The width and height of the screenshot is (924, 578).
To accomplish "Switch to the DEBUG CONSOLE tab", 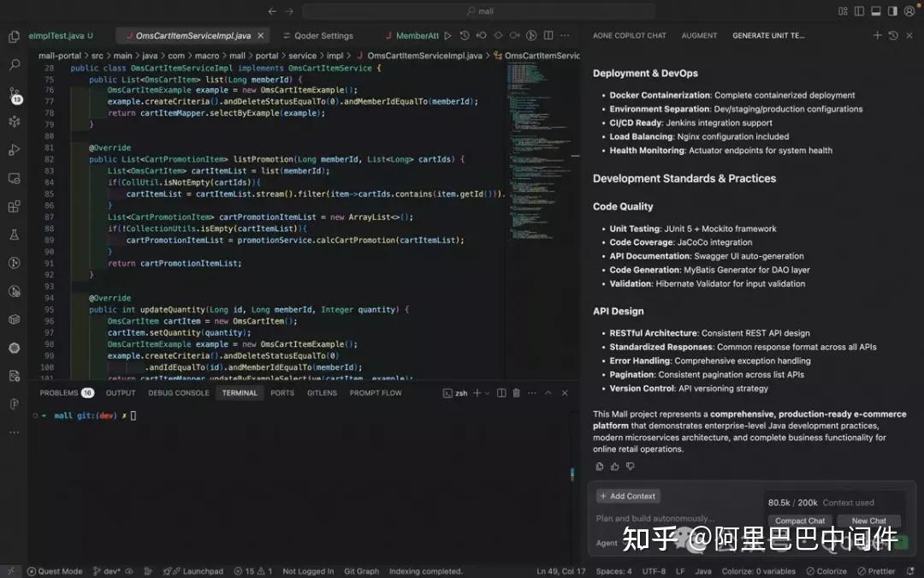I will click(180, 393).
